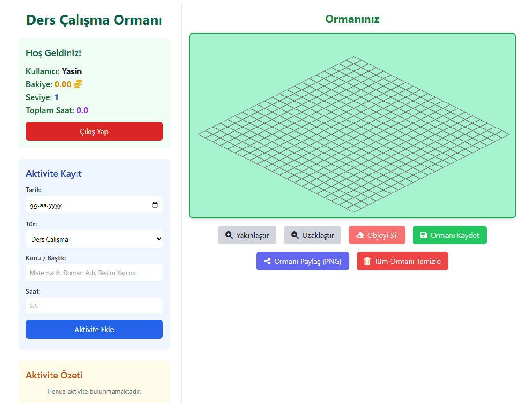This screenshot has width=532, height=403.
Task: Click the share icon on Ormanı Paylaş
Action: point(268,261)
